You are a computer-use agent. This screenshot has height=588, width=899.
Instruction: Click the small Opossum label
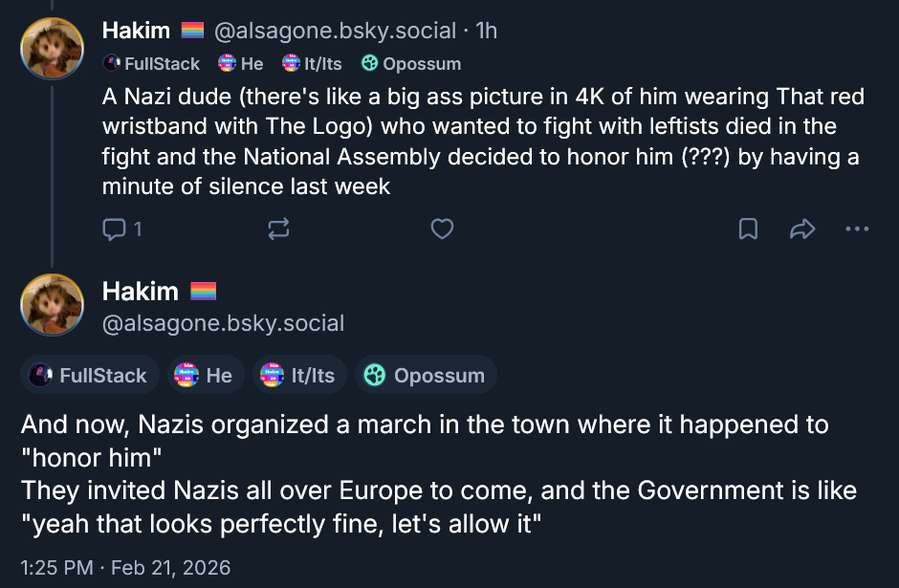tap(411, 64)
